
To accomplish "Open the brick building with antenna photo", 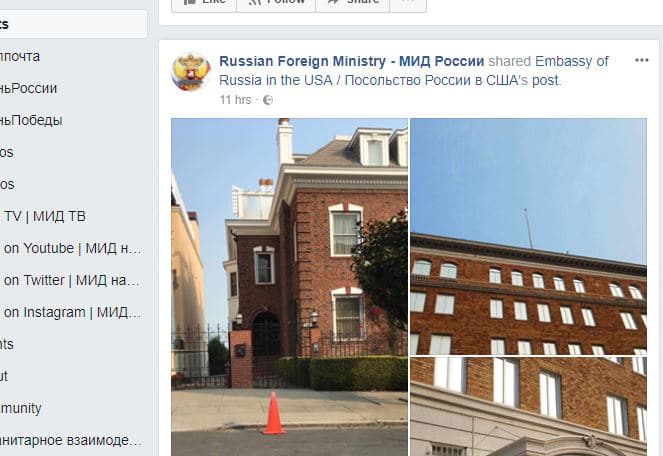I will pos(528,236).
